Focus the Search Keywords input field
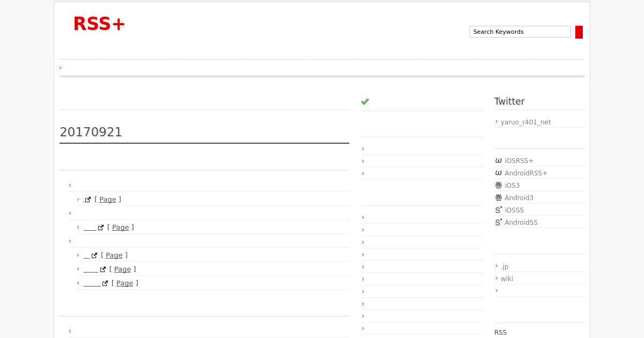This screenshot has width=644, height=338. click(520, 32)
